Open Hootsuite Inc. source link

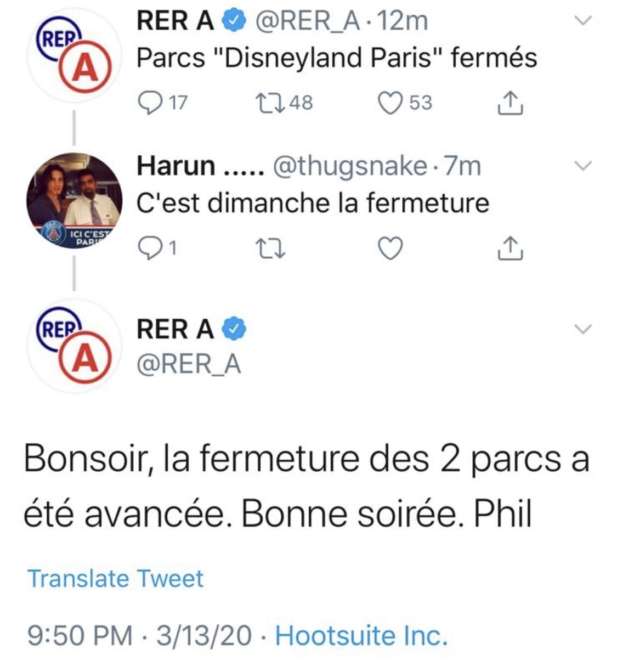tap(361, 635)
